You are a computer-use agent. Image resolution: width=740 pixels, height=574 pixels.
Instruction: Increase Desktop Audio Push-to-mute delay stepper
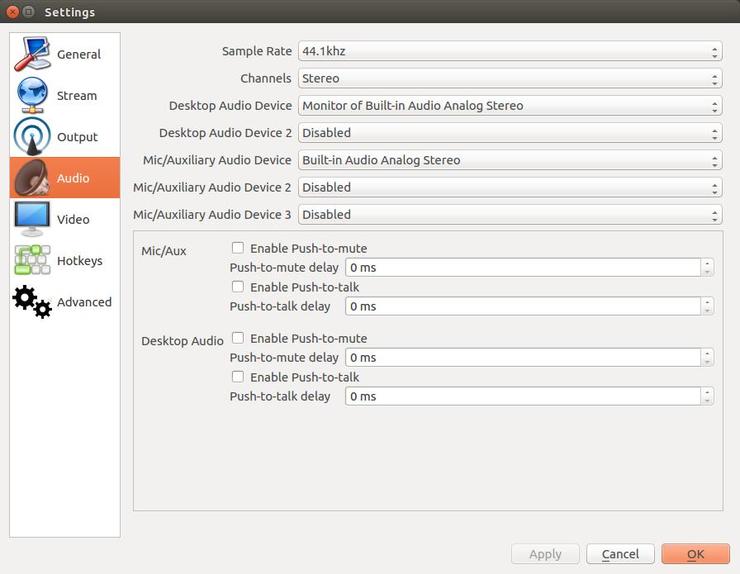[707, 353]
